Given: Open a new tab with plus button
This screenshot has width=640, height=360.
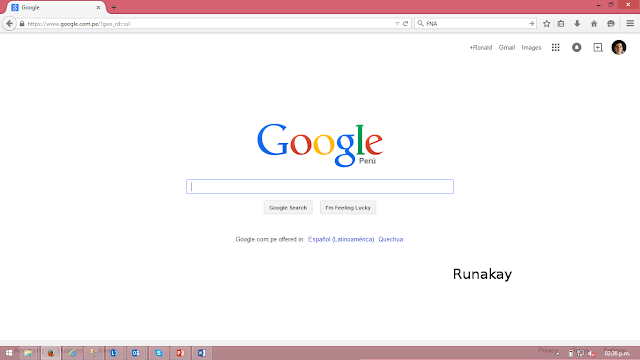Looking at the screenshot, I should coord(114,7).
